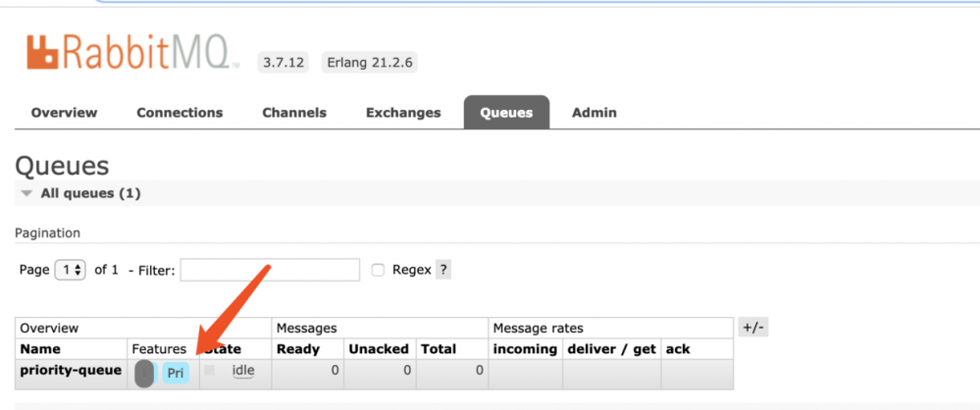
Task: Open the Exchanges tab
Action: (x=403, y=113)
